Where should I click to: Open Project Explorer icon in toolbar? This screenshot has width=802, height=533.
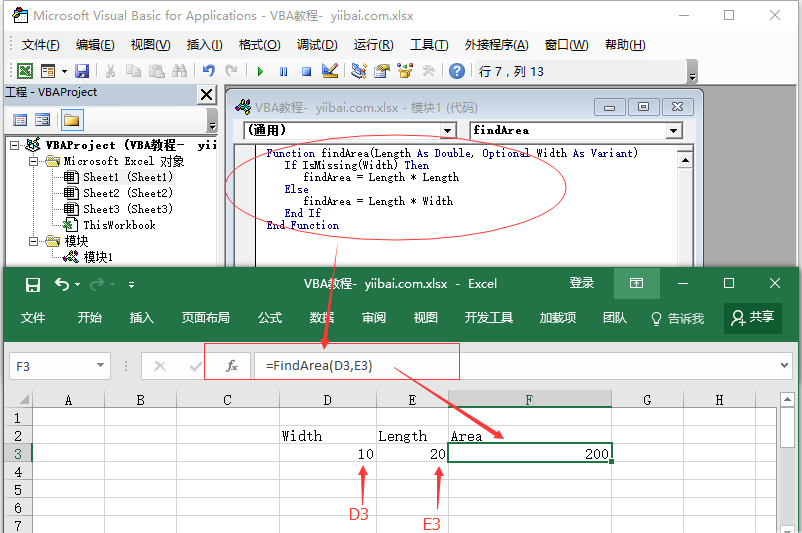click(x=359, y=71)
